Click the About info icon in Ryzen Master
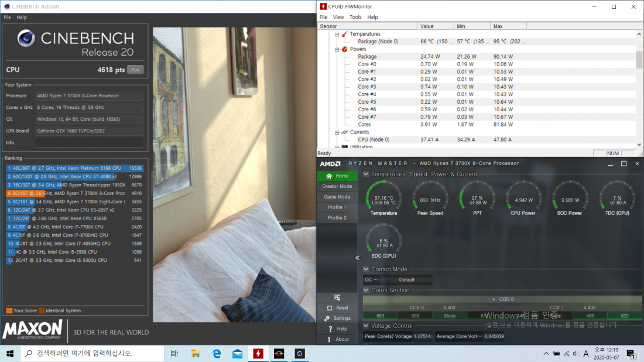This screenshot has width=644, height=362. [329, 339]
